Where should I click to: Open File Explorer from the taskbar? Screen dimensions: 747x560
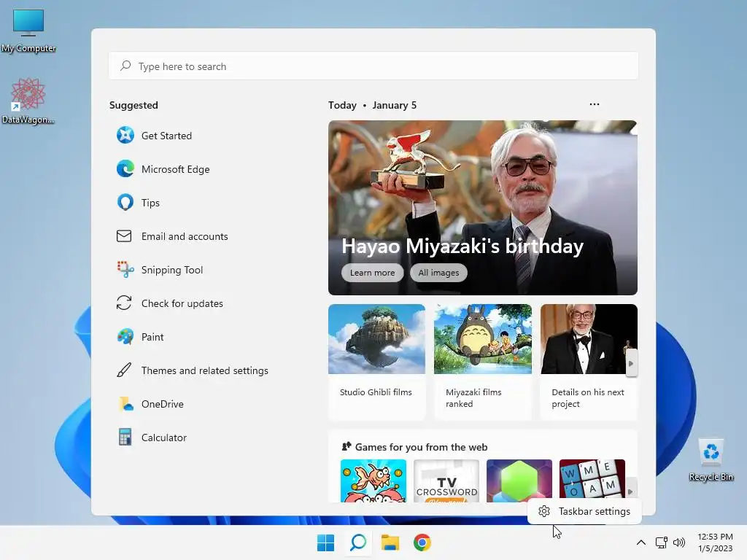[x=390, y=542]
